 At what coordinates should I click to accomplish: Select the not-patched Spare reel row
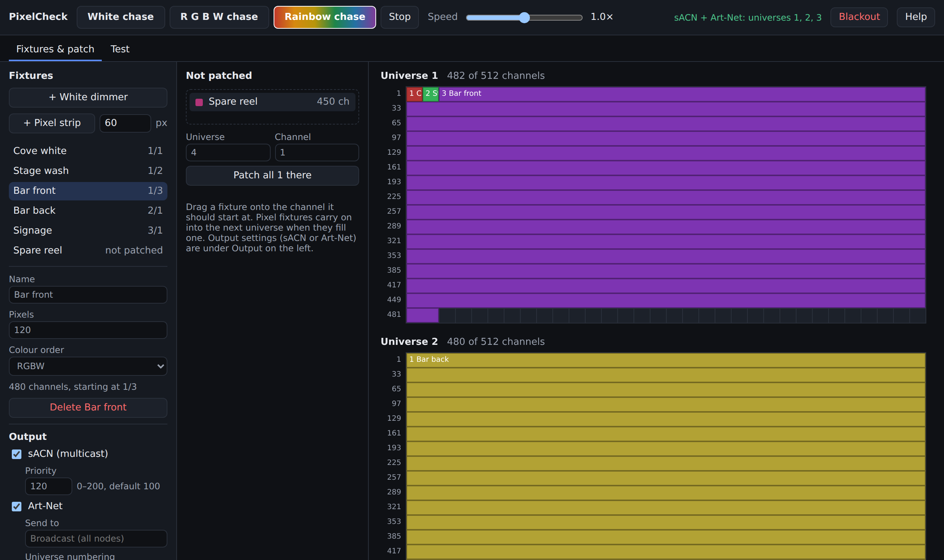pyautogui.click(x=88, y=250)
